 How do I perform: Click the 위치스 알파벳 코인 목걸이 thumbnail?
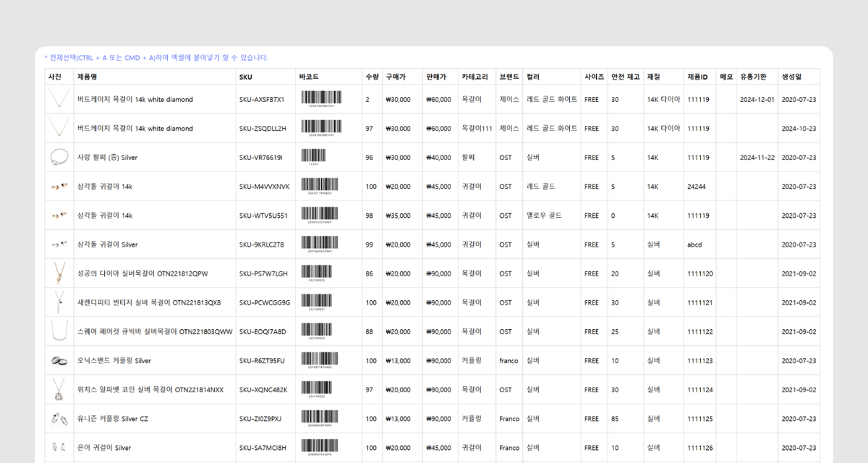pyautogui.click(x=58, y=389)
